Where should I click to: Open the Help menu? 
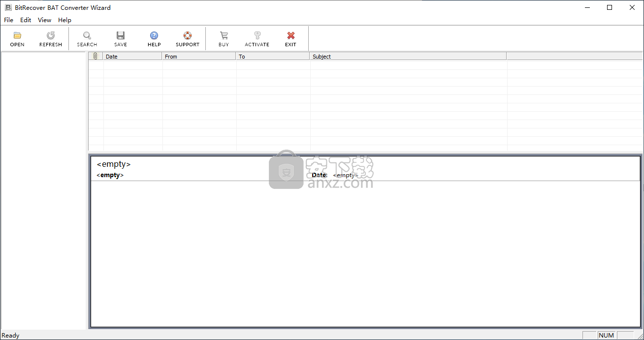(x=64, y=20)
